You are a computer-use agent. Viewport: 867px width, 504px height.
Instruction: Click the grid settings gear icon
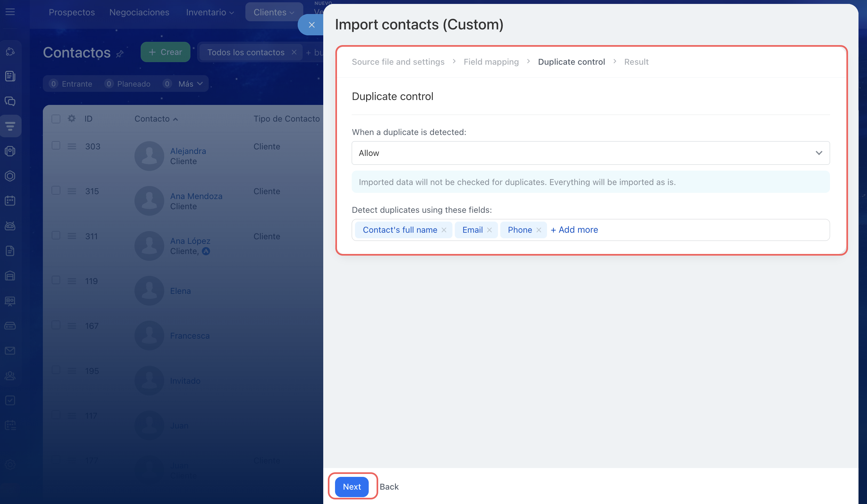[72, 119]
